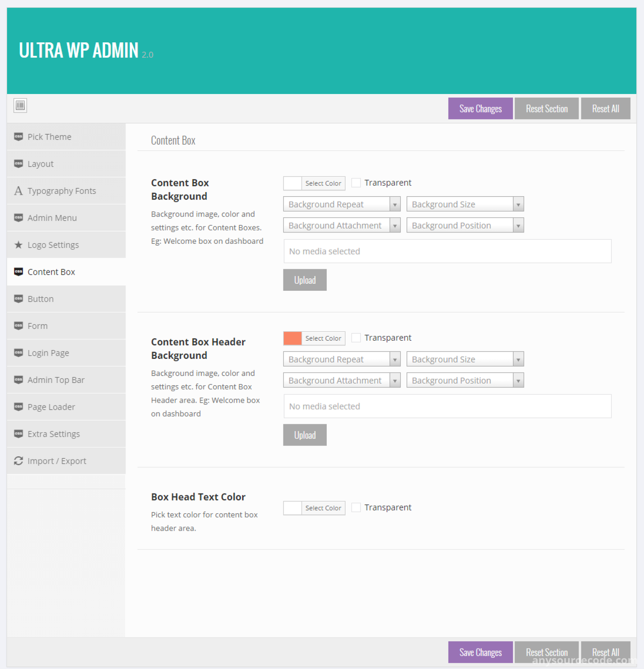Screen dimensions: 644x669
Task: Enable Transparent for Content Box Header Background
Action: coord(356,338)
